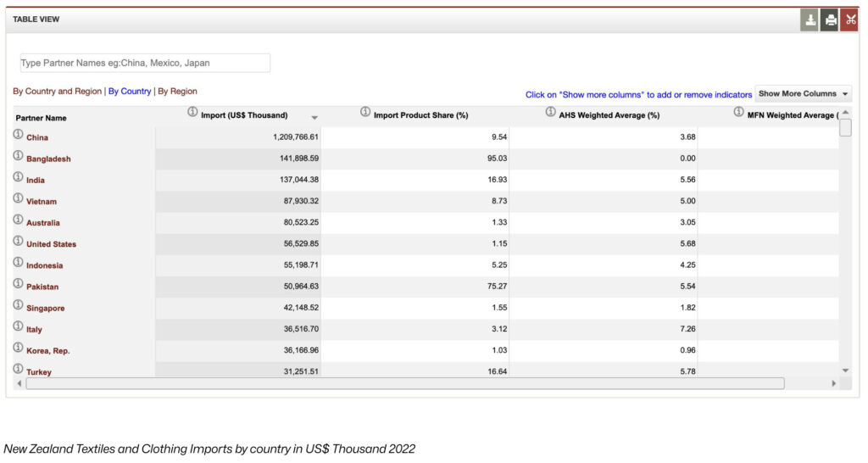
Task: Click the horizontal scrollbar under the table
Action: 405,383
